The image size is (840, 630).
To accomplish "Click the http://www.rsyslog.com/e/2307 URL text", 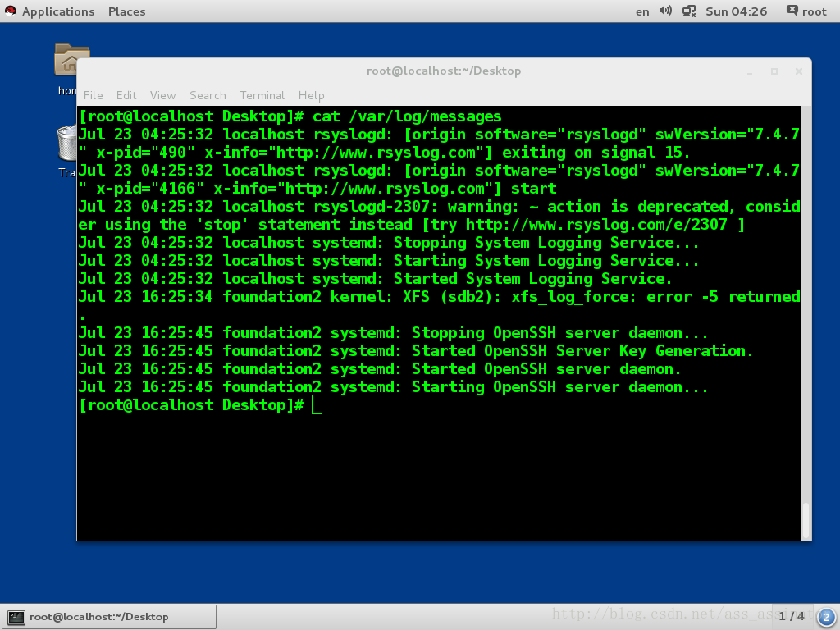I will click(x=596, y=225).
